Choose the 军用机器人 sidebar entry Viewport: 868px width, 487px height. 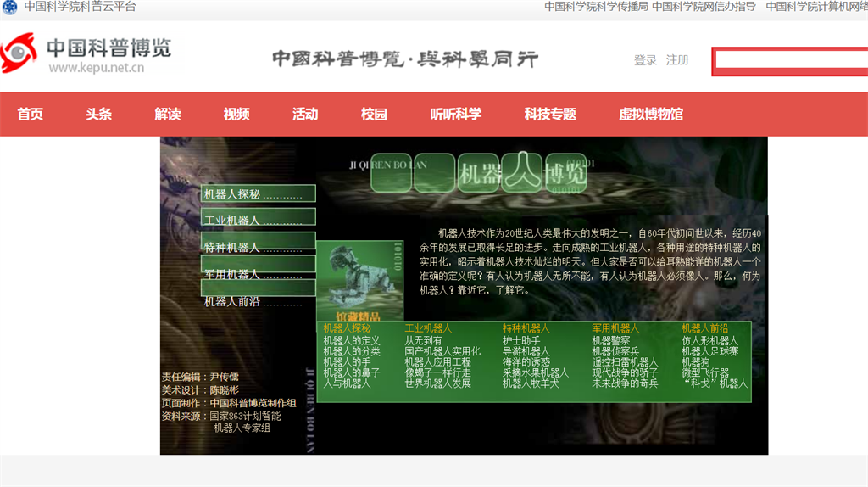(258, 274)
